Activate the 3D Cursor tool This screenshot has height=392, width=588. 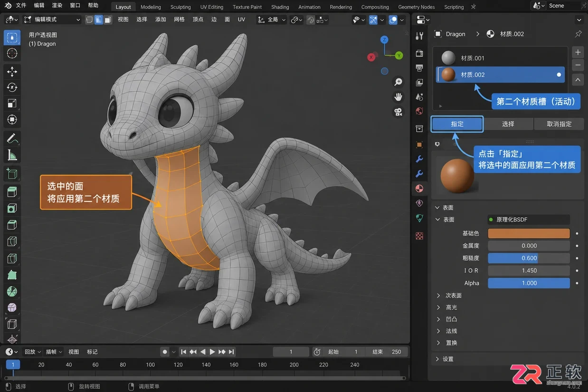(12, 53)
